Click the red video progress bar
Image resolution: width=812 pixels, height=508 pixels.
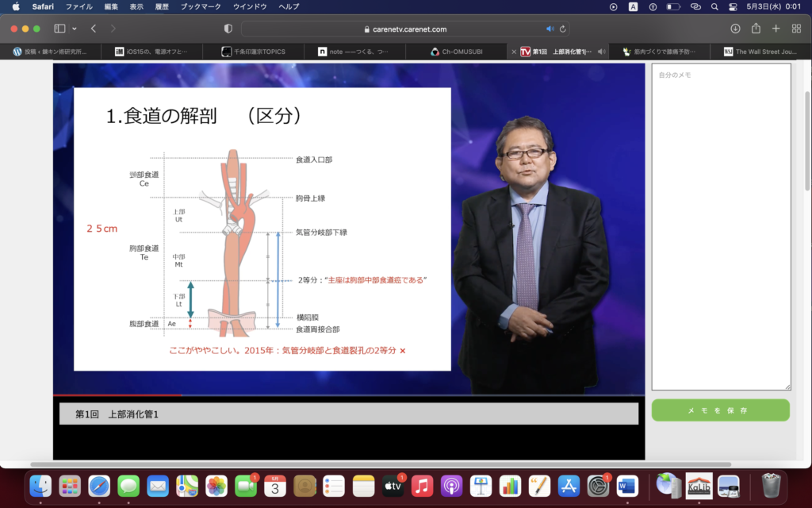[x=119, y=394]
